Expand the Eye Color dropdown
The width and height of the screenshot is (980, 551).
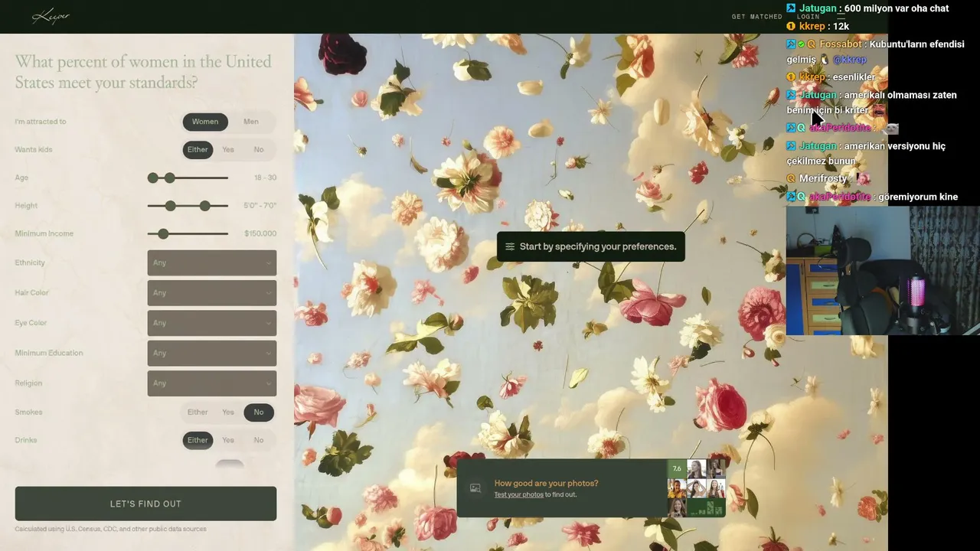point(212,323)
